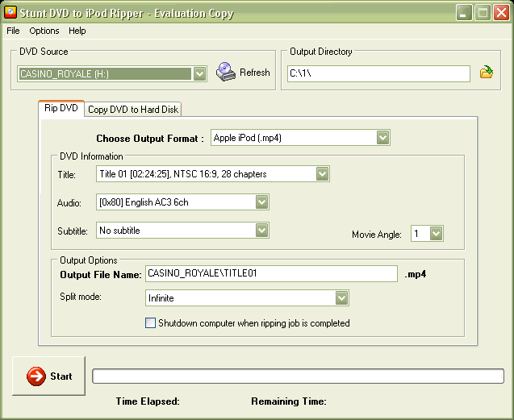Select the Rip DVD tab

click(x=61, y=108)
